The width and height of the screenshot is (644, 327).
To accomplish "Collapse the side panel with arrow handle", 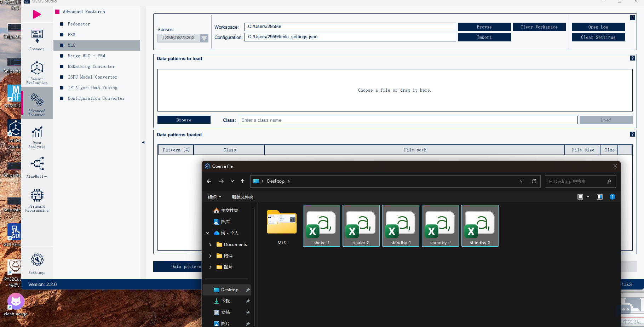I will click(143, 143).
